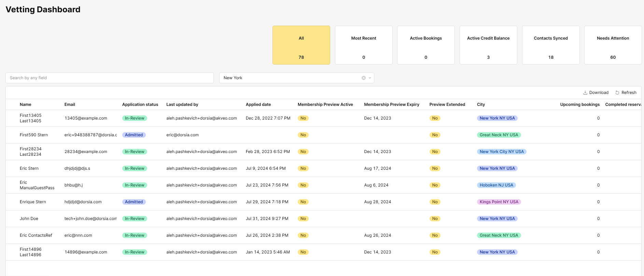
Task: Expand the city filter dropdown arrow
Action: pyautogui.click(x=370, y=78)
